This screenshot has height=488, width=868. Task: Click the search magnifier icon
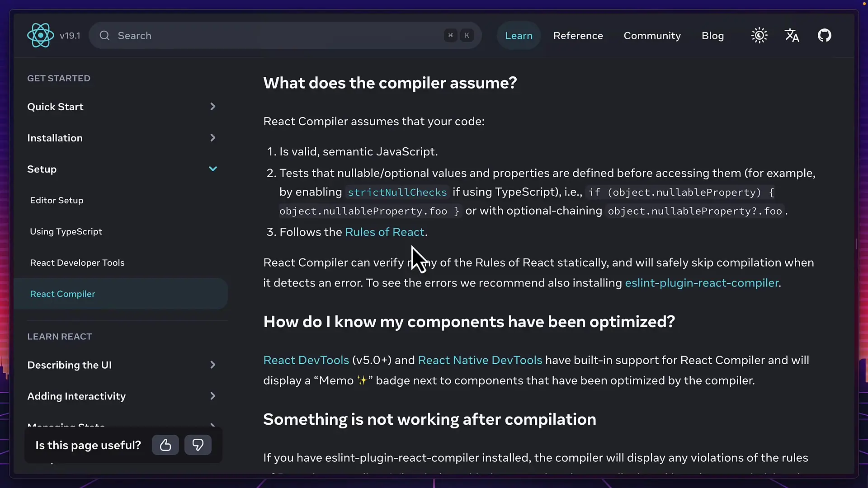(x=104, y=35)
